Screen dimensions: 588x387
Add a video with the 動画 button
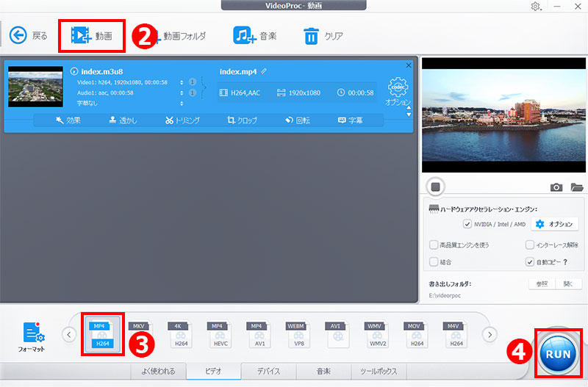tap(91, 35)
